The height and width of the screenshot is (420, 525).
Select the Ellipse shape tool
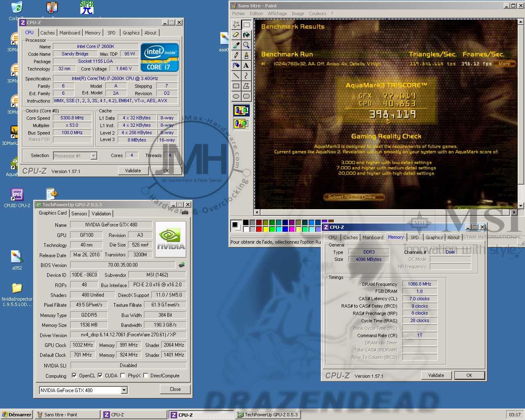point(236,96)
